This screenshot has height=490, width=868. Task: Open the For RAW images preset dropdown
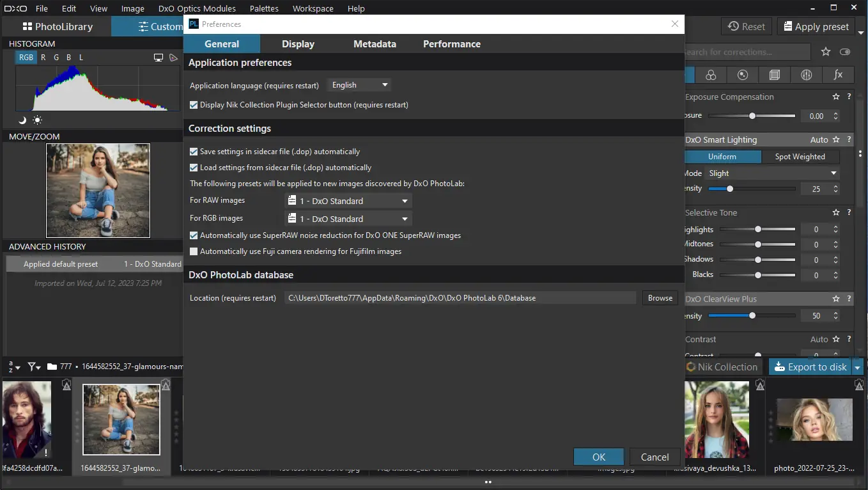coord(348,201)
